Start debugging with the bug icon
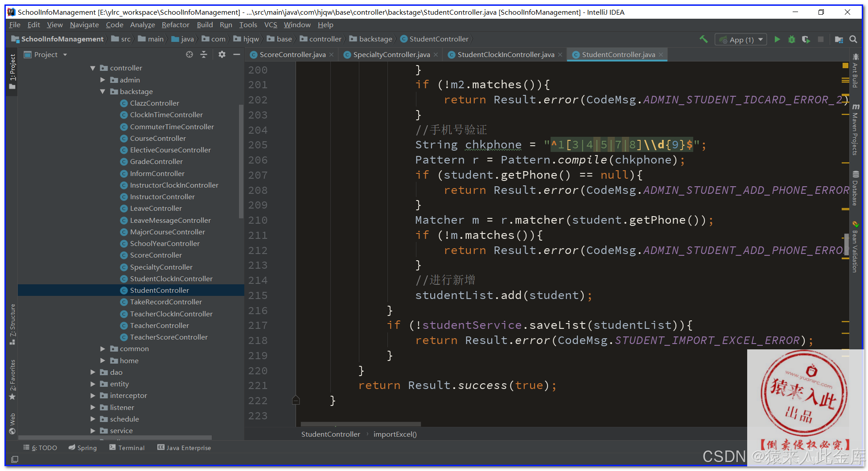The width and height of the screenshot is (868, 471). tap(792, 39)
